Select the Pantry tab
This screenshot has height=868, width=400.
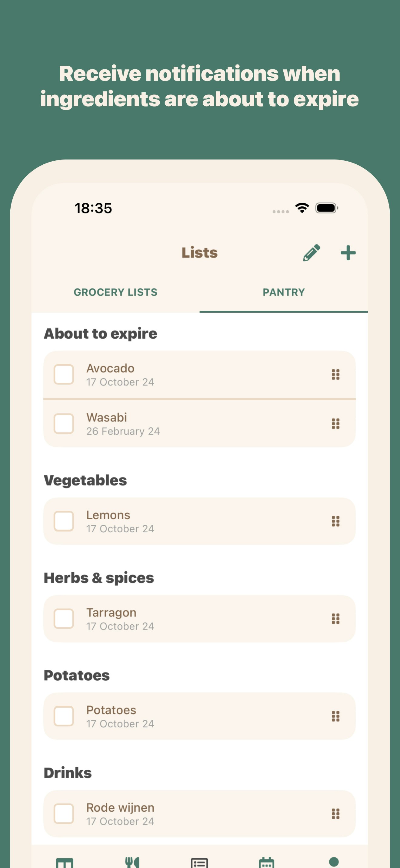pyautogui.click(x=284, y=292)
